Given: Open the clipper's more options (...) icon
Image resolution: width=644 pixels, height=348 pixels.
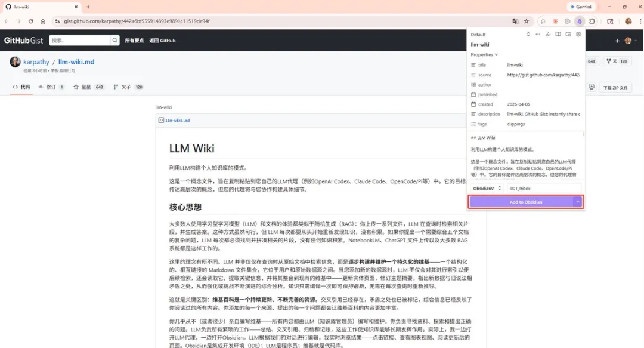Looking at the screenshot, I should 538,35.
